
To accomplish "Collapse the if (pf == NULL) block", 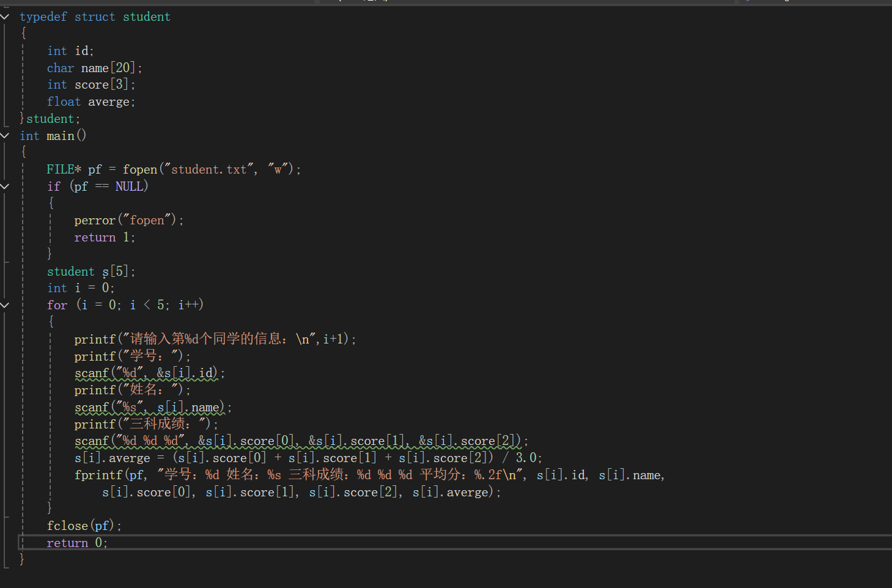I will (5, 186).
